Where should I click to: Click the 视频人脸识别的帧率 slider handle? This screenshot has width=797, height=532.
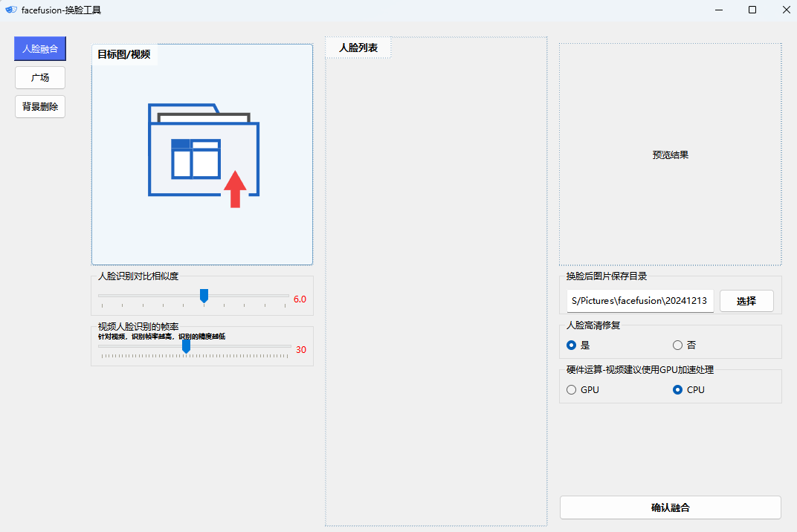click(186, 346)
